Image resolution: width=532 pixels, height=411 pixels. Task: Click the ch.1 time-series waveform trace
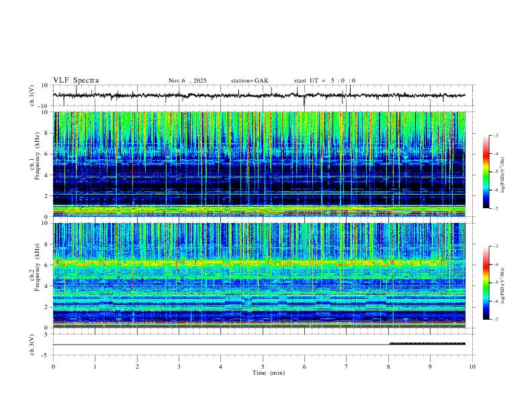pyautogui.click(x=259, y=95)
